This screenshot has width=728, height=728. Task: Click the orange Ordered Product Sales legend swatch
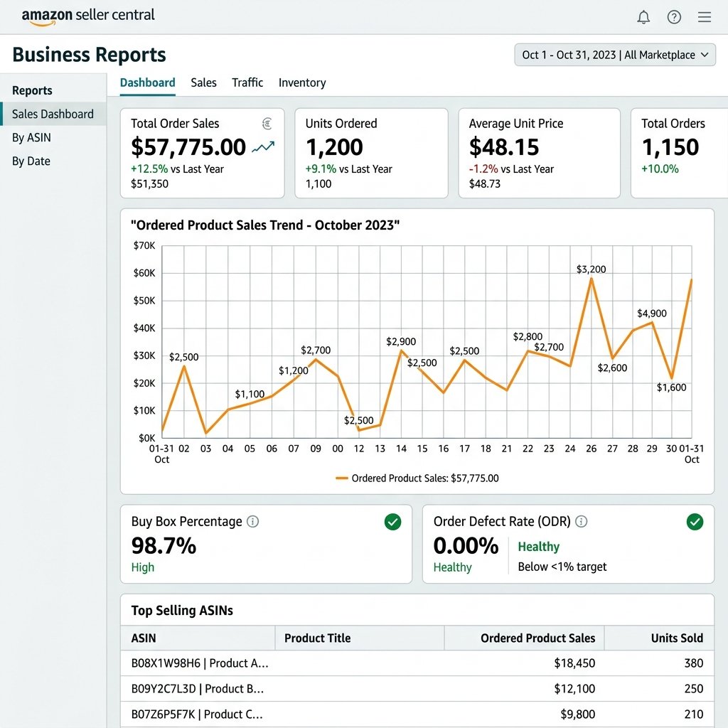tap(342, 478)
